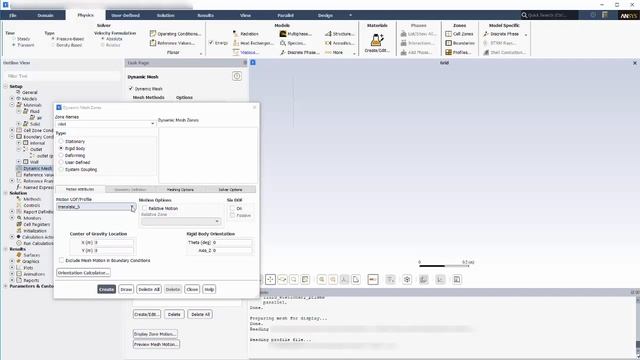
Task: Click the isometric view cube icon
Action: tap(407, 279)
